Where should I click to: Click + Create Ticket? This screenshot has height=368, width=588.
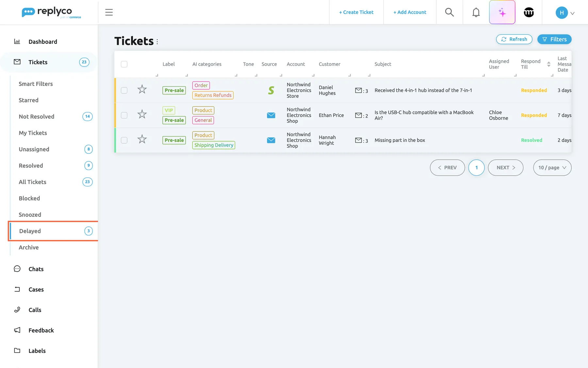pos(356,12)
